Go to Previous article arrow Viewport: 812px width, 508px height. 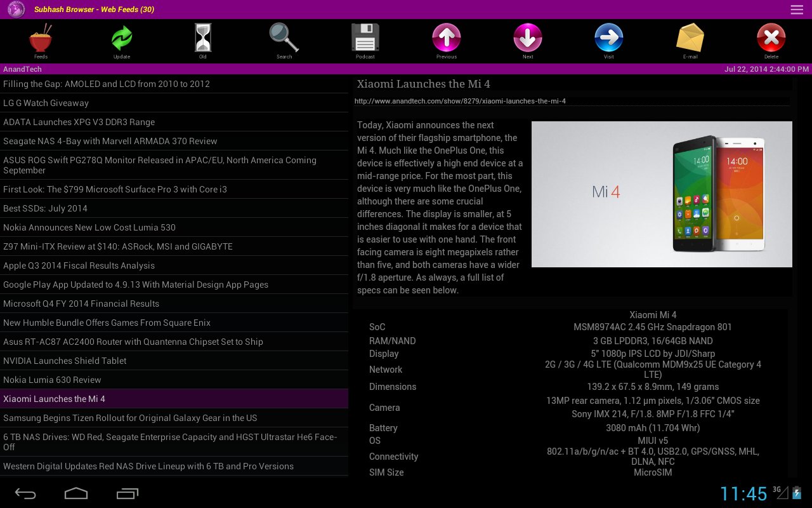(x=447, y=38)
